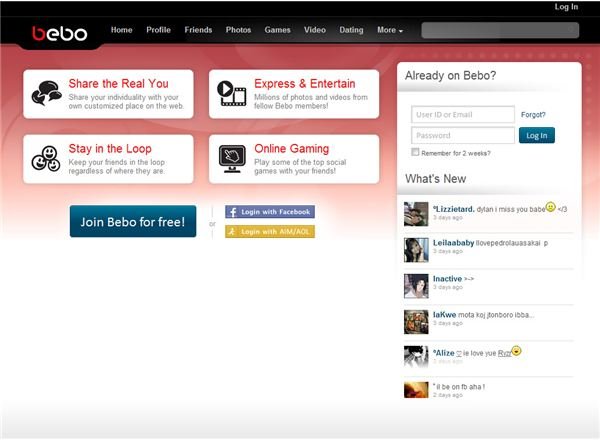Click the emoticon in Alize's post

click(516, 350)
